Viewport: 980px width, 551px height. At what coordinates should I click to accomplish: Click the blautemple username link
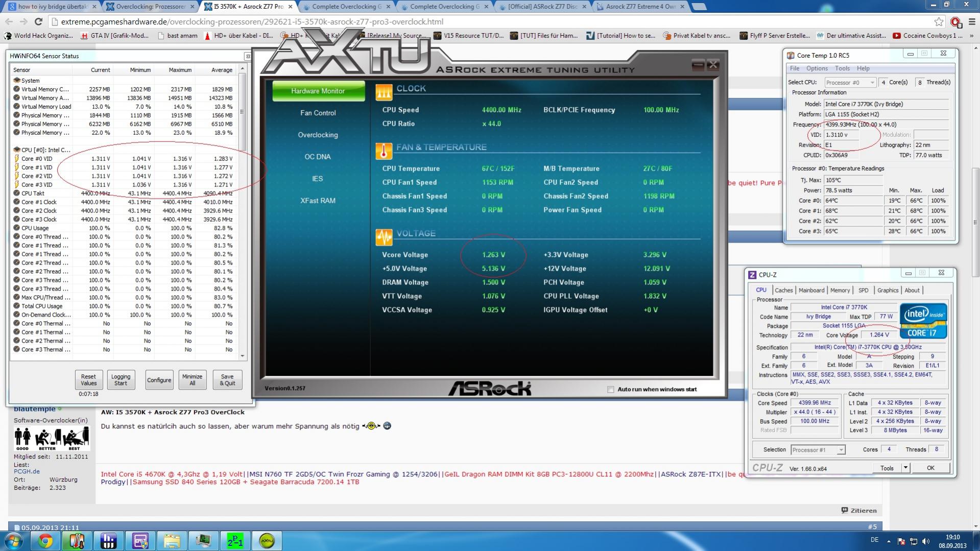coord(35,409)
